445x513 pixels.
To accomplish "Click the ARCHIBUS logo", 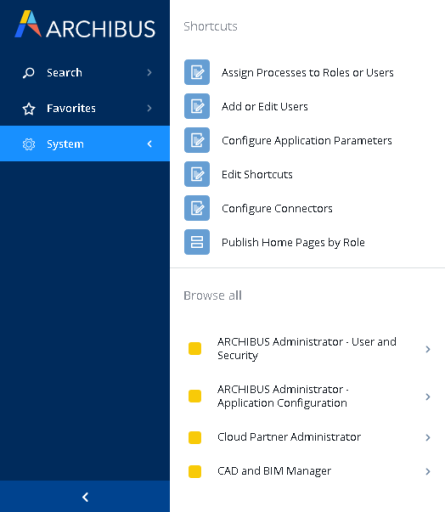I will pyautogui.click(x=85, y=24).
